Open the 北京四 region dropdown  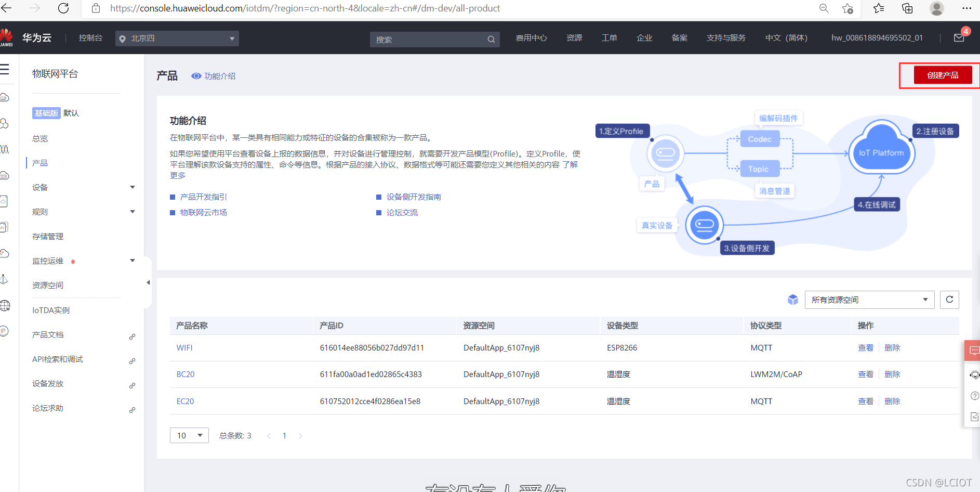pos(177,38)
